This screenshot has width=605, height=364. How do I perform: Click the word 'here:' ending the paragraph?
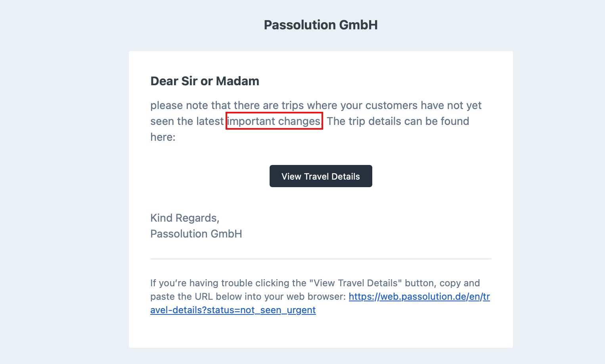click(x=163, y=137)
